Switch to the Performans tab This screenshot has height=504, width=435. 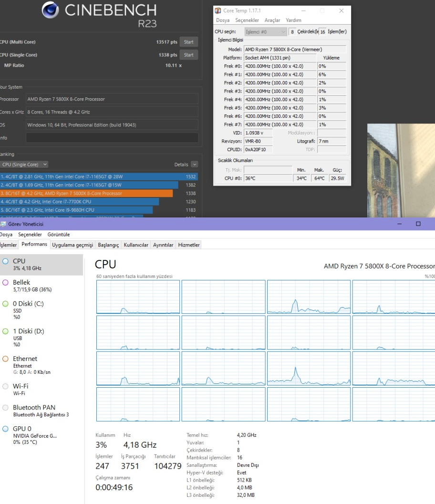tap(34, 244)
